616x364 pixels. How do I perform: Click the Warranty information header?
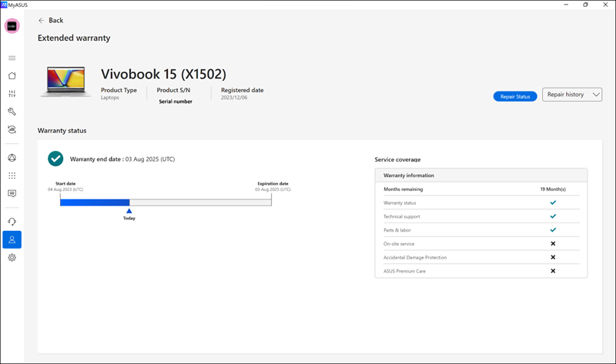(x=480, y=175)
